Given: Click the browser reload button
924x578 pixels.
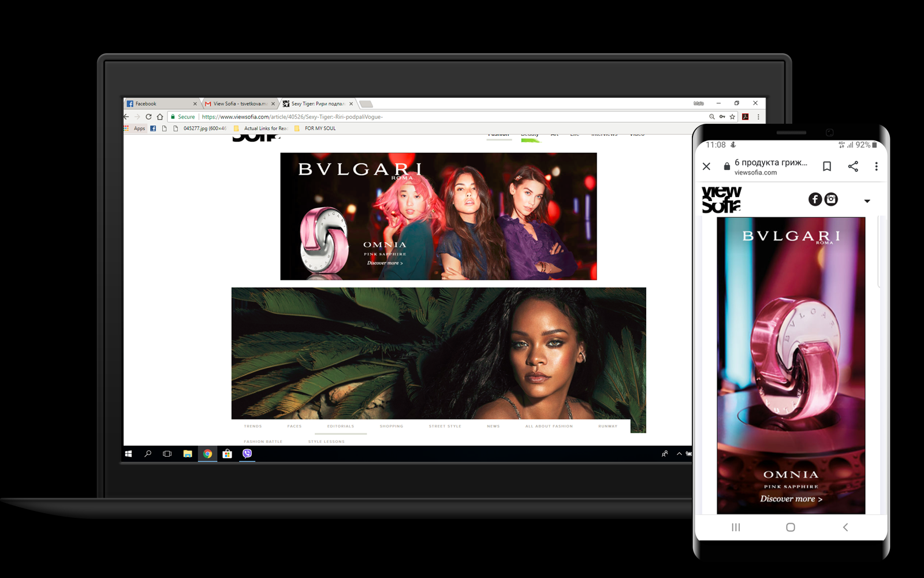Looking at the screenshot, I should click(x=148, y=117).
